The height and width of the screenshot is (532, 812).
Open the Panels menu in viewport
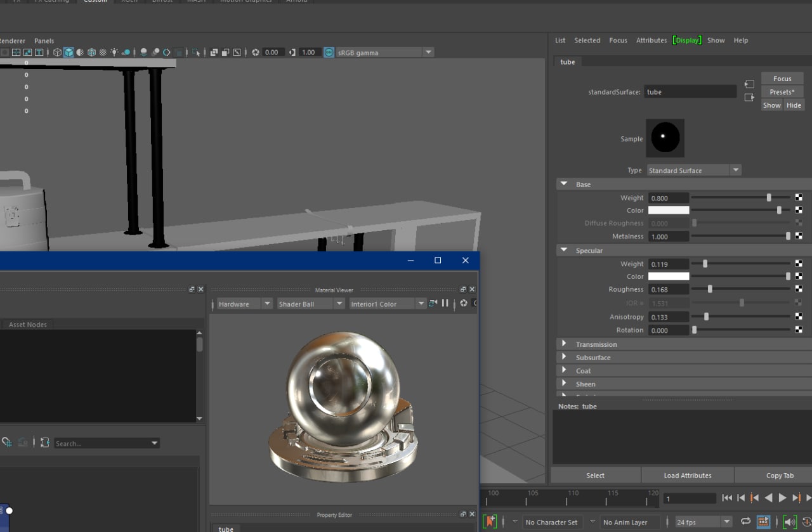click(x=44, y=41)
